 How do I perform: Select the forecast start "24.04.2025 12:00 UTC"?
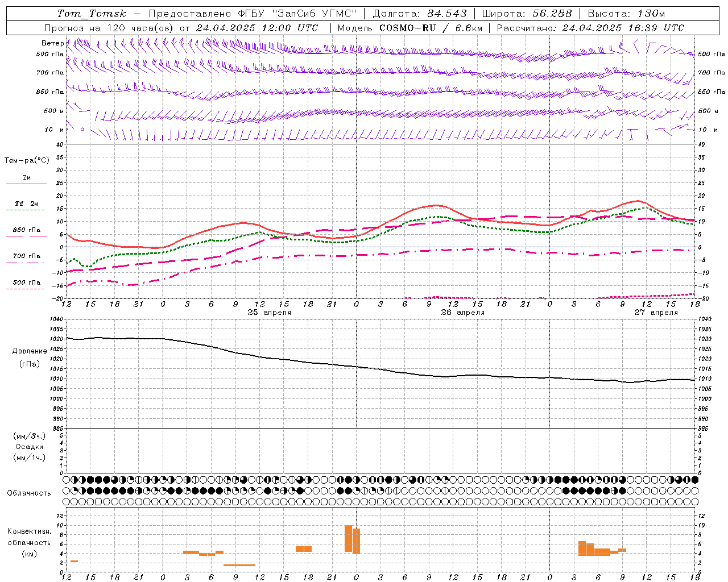point(257,28)
